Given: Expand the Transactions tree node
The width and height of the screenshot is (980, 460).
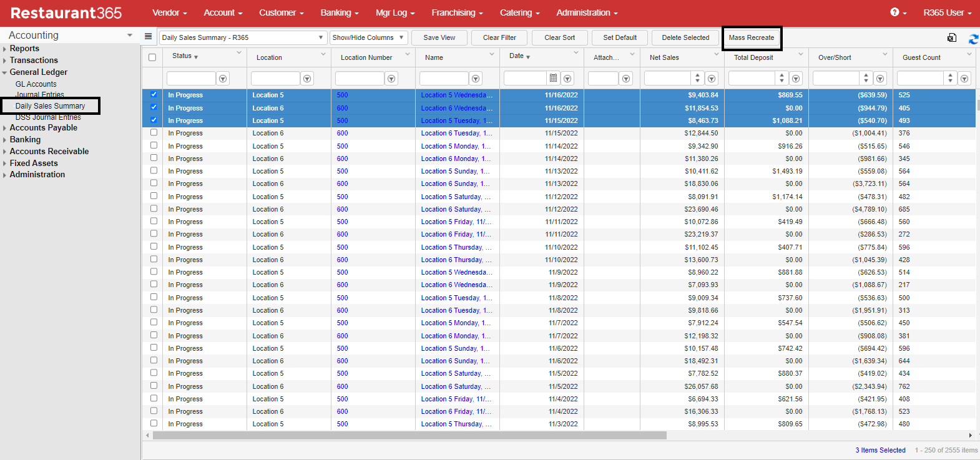Looking at the screenshot, I should (4, 61).
